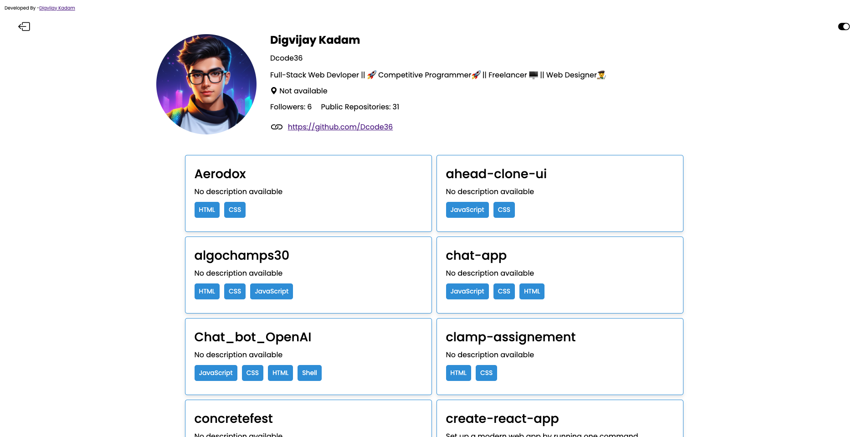Viewport: 868px width, 437px height.
Task: Click the round profile avatar picture
Action: (x=206, y=84)
